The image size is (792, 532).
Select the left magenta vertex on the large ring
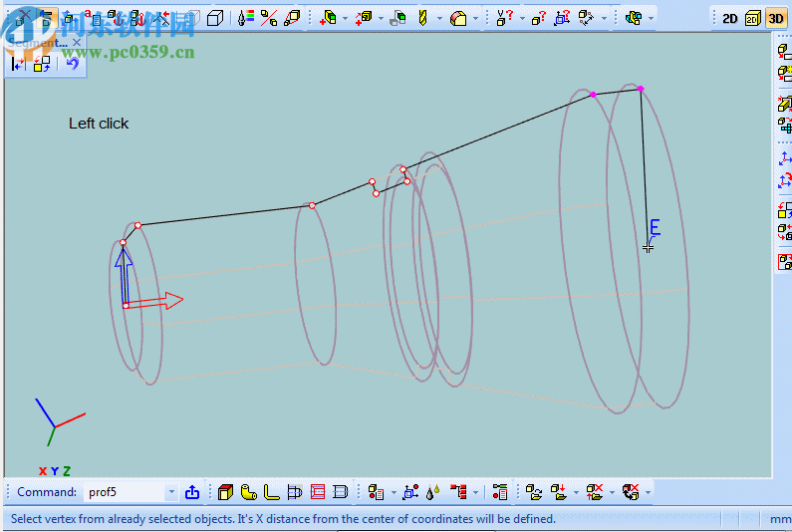(593, 95)
